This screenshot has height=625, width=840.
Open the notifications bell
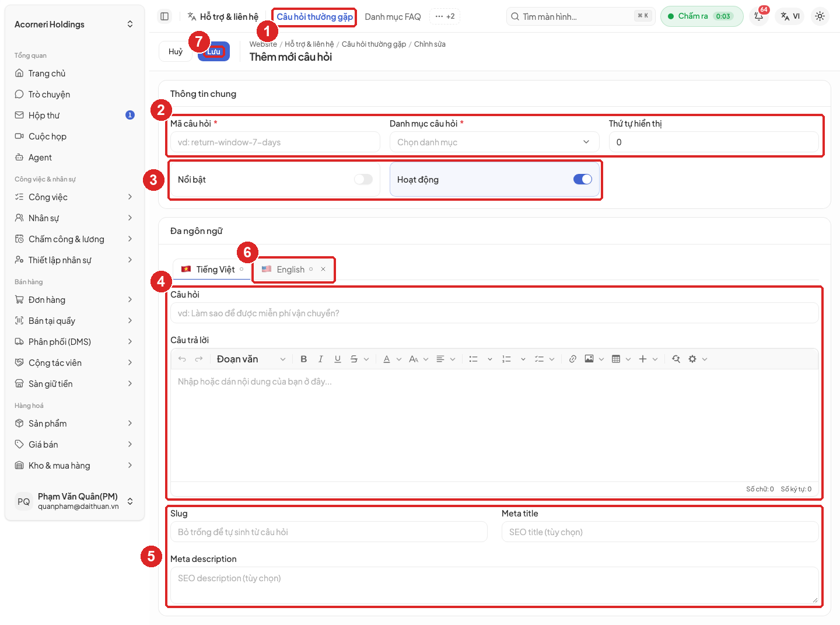click(759, 16)
